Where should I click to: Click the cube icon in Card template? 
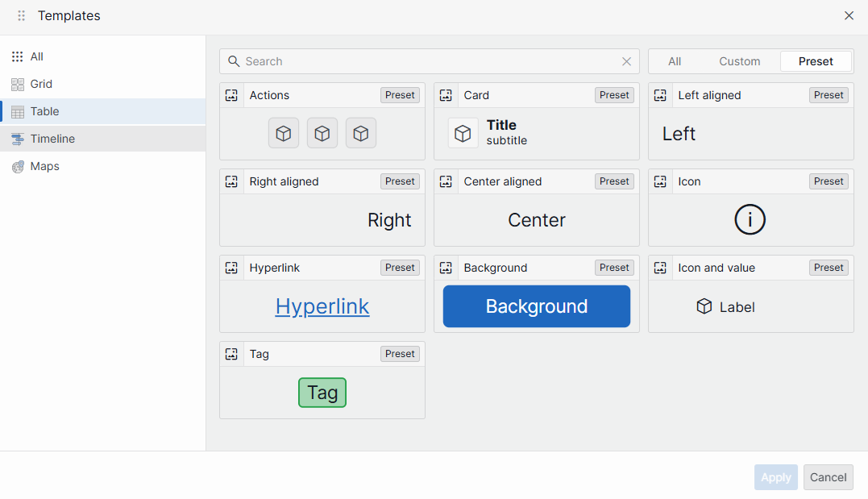pos(463,133)
